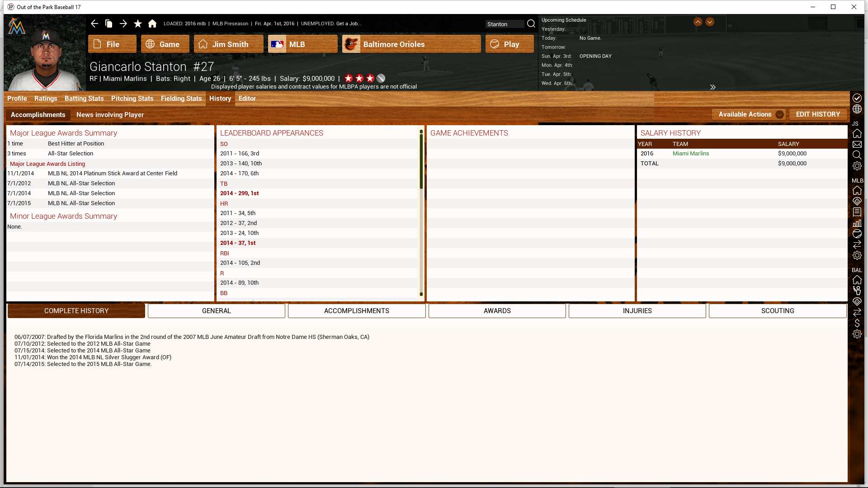Click the EDIT HISTORY button
868x488 pixels.
click(818, 114)
